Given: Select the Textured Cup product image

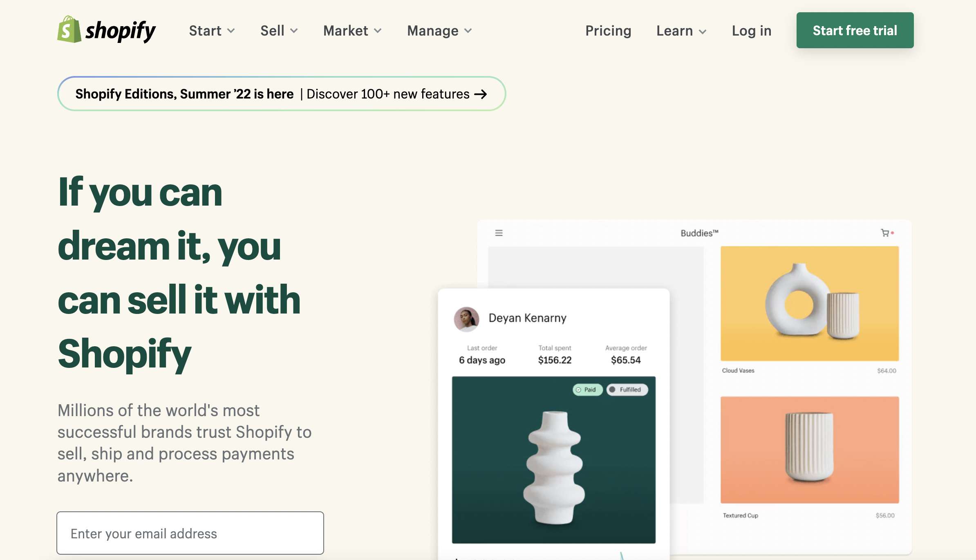Looking at the screenshot, I should pyautogui.click(x=809, y=450).
